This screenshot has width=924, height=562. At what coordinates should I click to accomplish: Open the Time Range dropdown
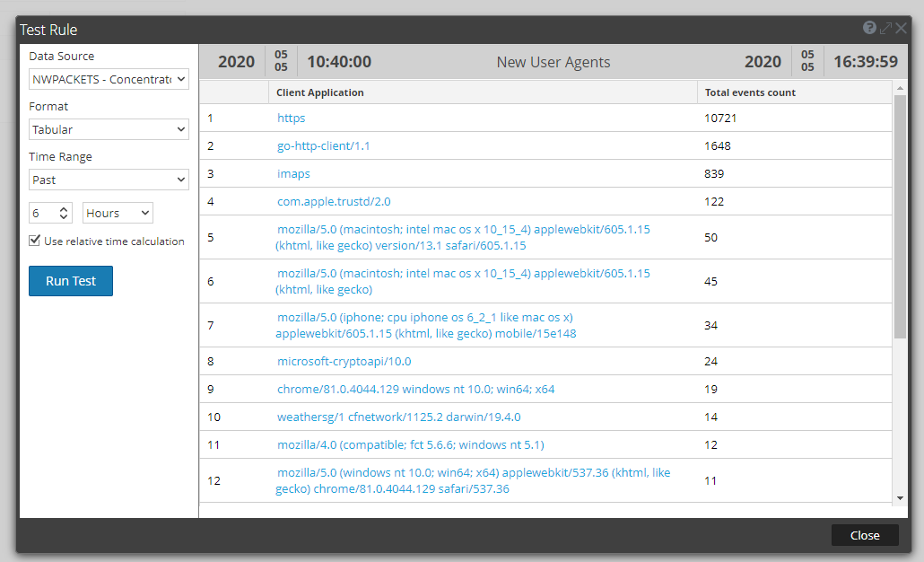click(109, 180)
